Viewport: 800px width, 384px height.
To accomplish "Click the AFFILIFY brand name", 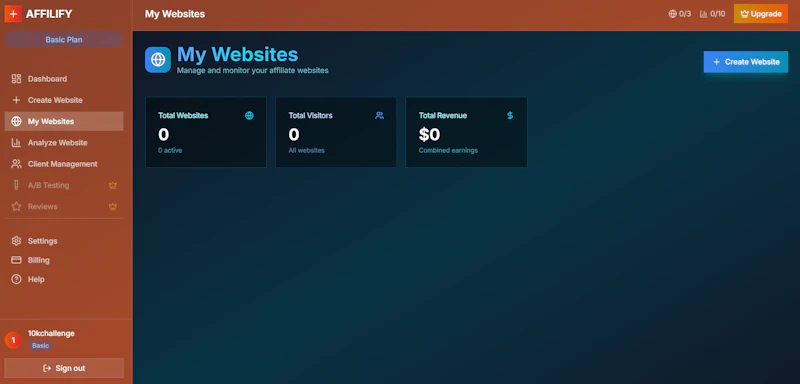I will (49, 14).
